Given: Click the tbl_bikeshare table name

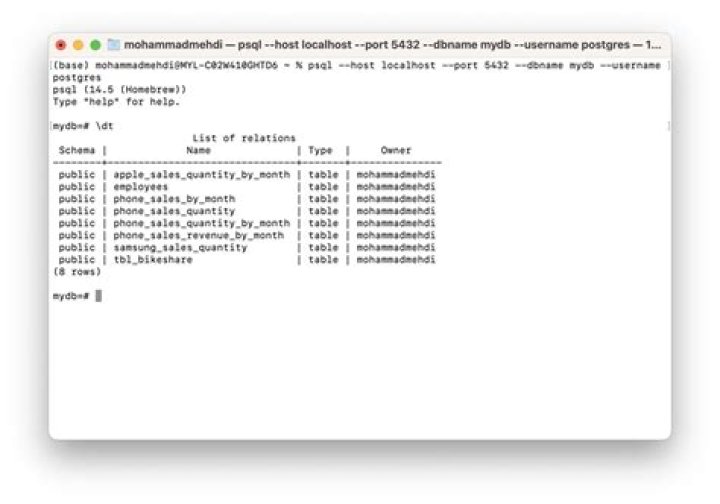Looking at the screenshot, I should [x=153, y=259].
